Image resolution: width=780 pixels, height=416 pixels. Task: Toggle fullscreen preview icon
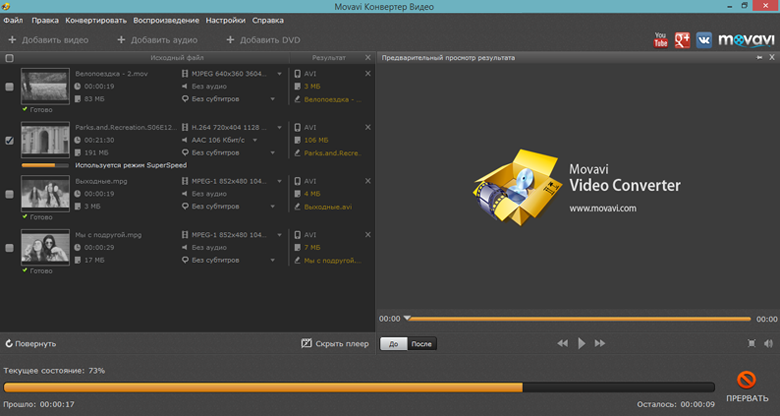pos(752,343)
